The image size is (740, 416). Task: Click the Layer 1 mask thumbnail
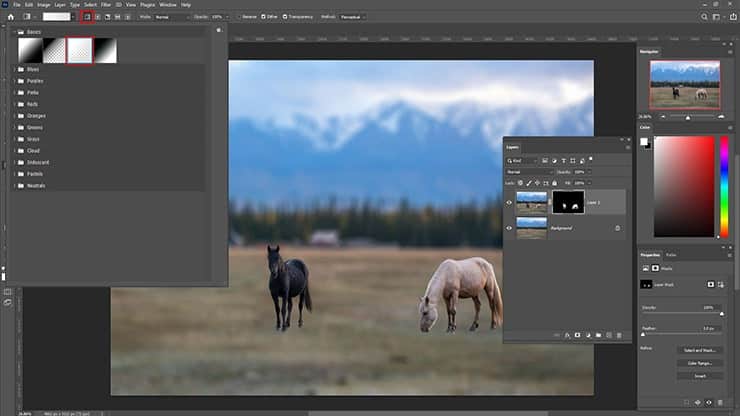coord(573,202)
